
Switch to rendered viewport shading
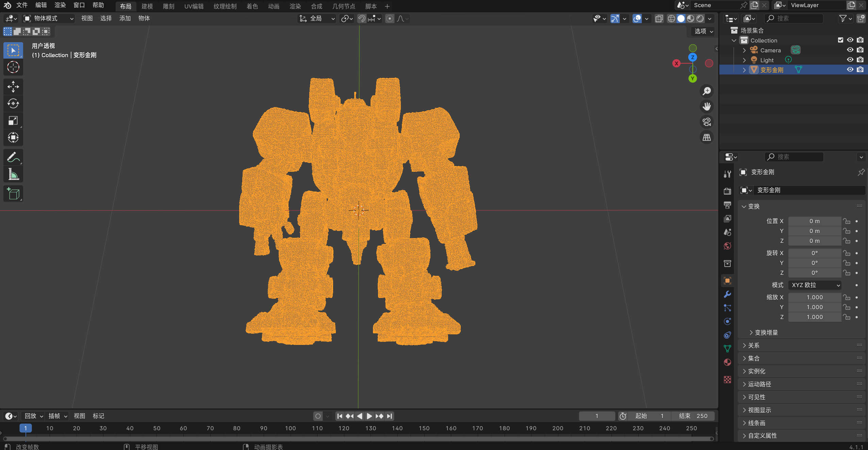(x=700, y=18)
